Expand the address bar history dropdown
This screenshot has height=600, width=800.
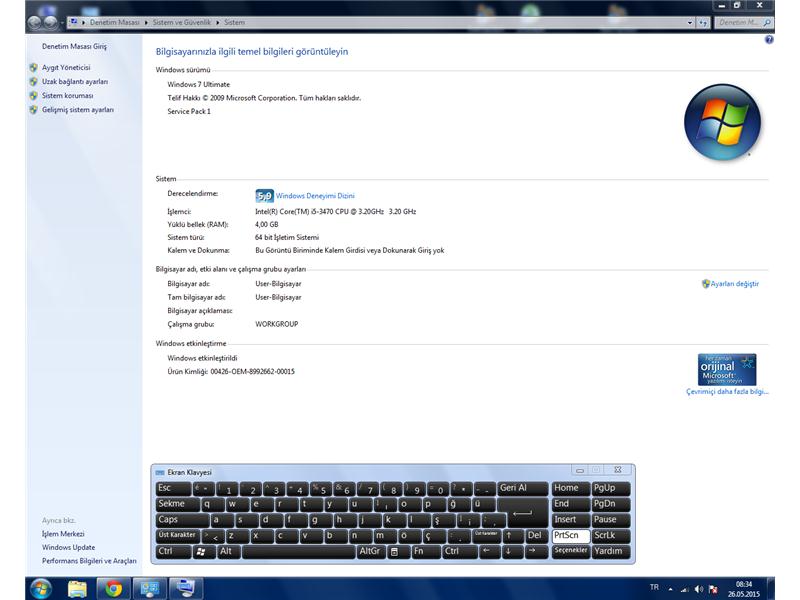coord(690,22)
